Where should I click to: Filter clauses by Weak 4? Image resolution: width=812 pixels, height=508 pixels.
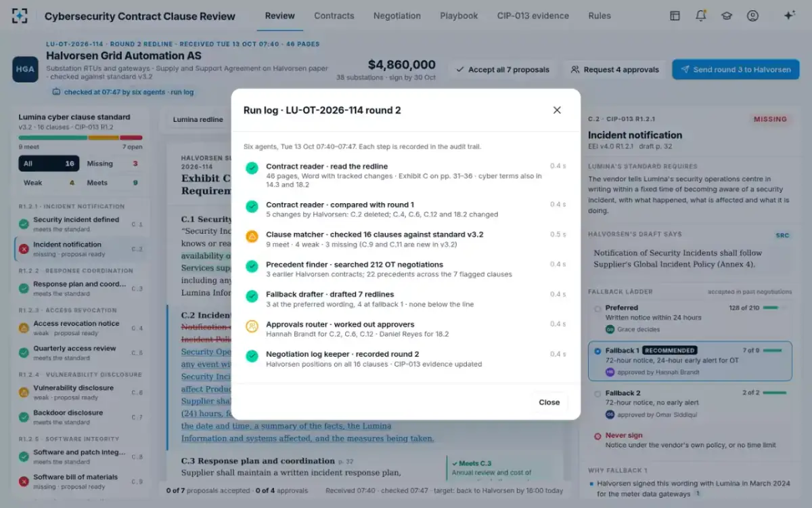click(x=49, y=182)
